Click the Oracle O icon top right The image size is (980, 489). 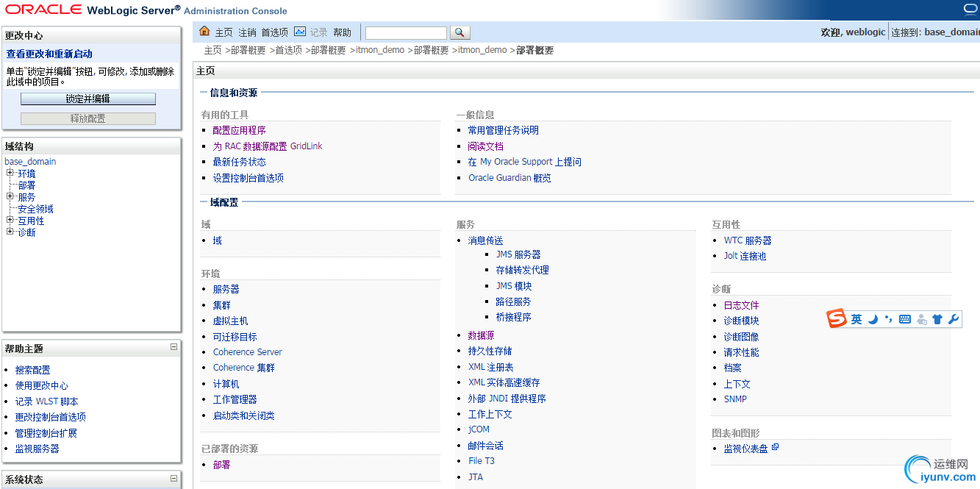point(972,9)
